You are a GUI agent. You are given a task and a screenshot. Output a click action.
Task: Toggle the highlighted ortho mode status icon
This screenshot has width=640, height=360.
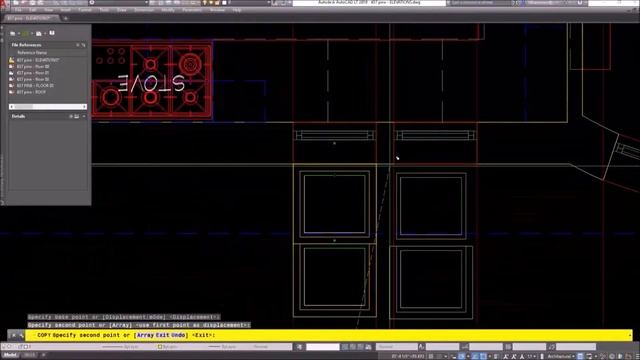[461, 356]
